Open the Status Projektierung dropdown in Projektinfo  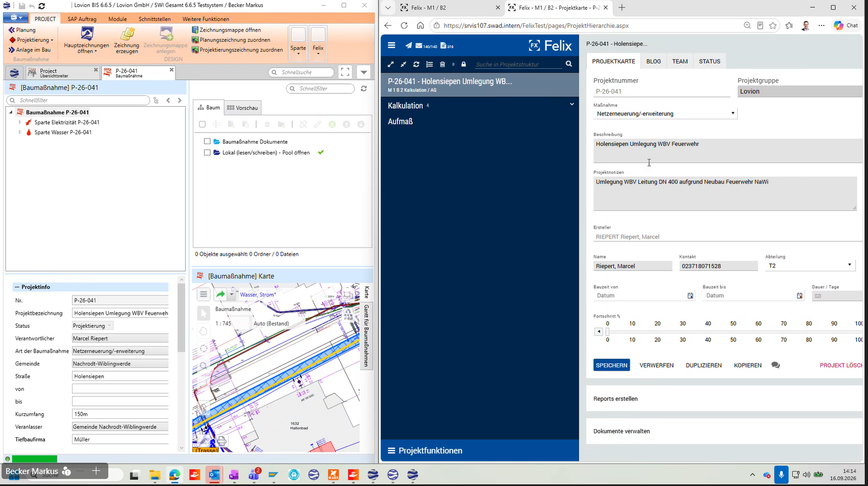pyautogui.click(x=93, y=326)
